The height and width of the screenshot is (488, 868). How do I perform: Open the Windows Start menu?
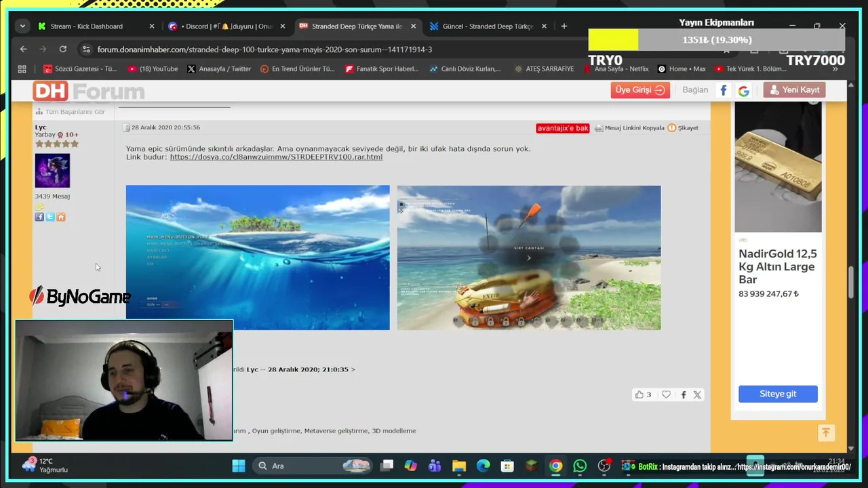tap(239, 466)
